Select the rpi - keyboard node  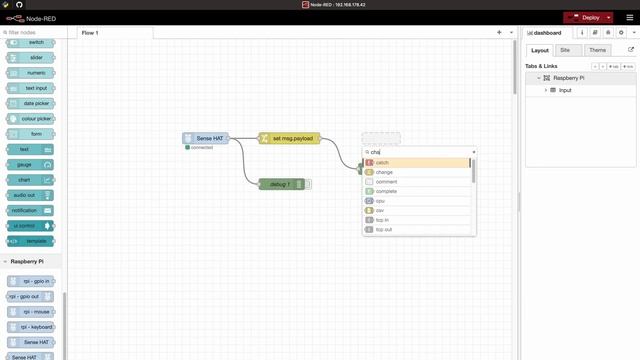click(31, 327)
